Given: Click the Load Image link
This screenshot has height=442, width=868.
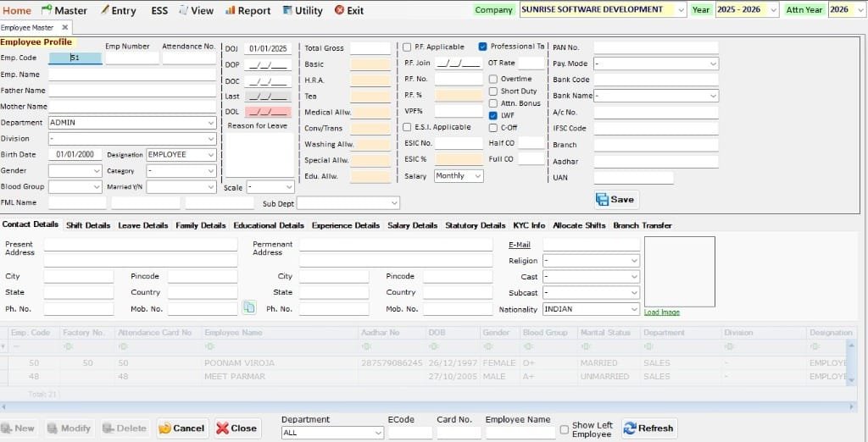Looking at the screenshot, I should click(661, 312).
